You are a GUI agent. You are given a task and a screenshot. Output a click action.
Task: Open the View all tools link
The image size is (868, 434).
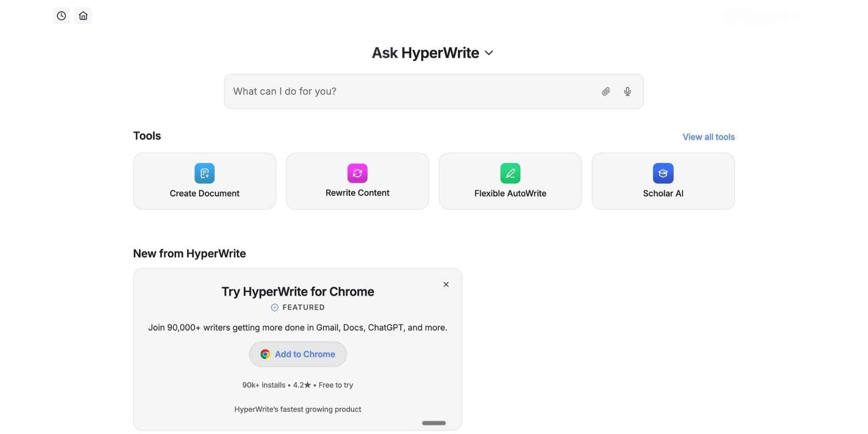[x=708, y=137]
